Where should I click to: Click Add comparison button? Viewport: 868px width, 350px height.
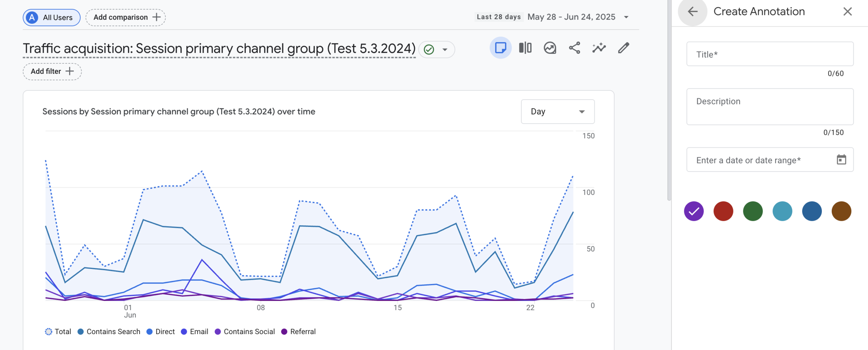125,17
